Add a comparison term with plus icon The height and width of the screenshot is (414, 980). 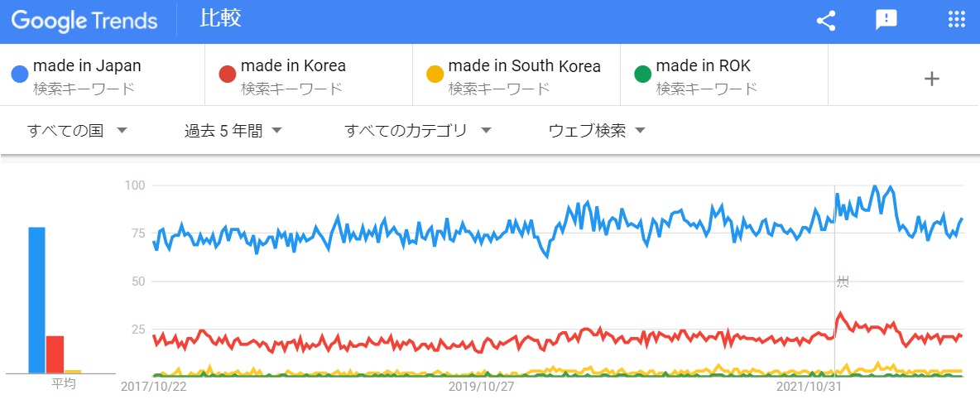click(932, 79)
